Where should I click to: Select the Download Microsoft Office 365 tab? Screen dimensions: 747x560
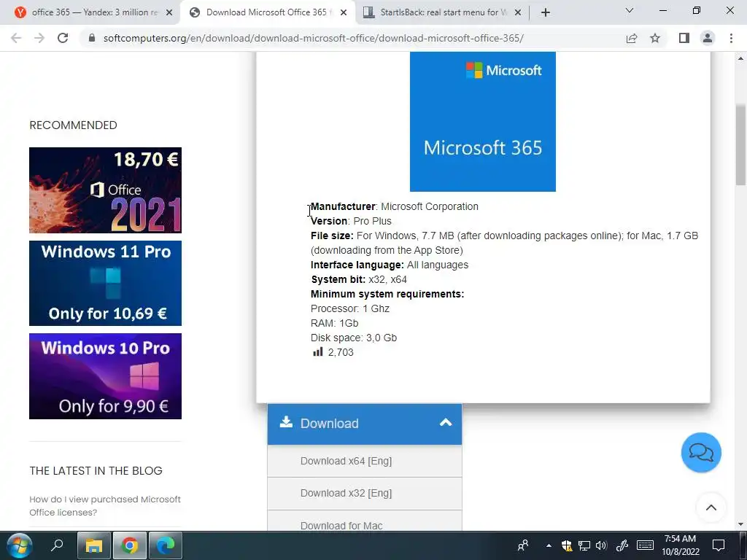[x=268, y=12]
